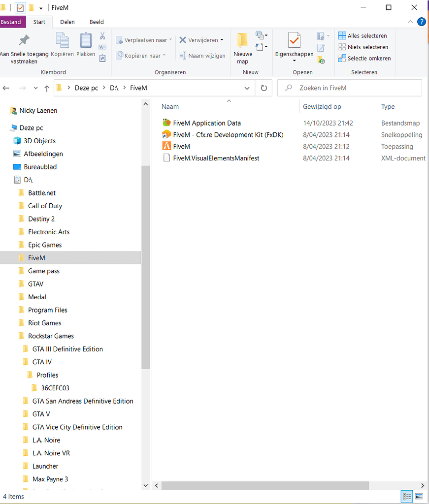Screen dimensions: 429x504
Task: Switch to the Delen tab
Action: point(67,22)
